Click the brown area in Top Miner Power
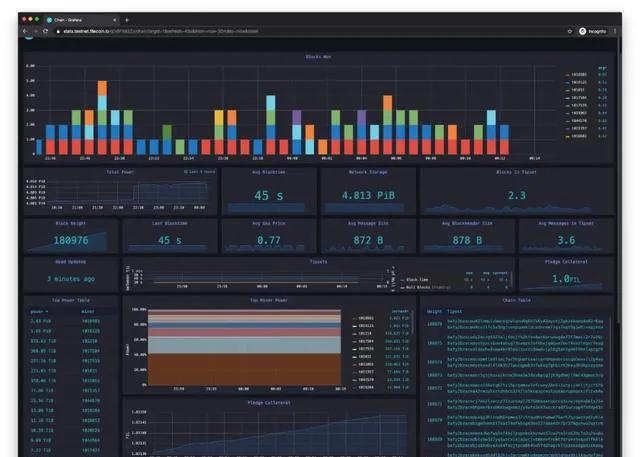 (244, 369)
